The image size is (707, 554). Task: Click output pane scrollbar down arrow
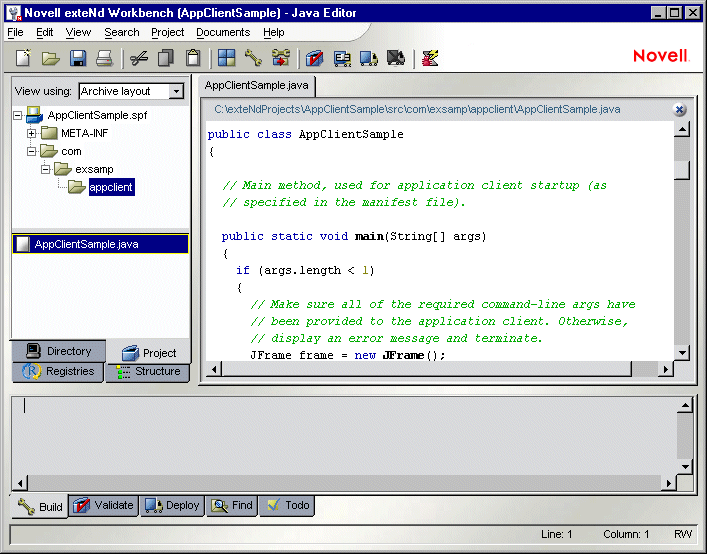pyautogui.click(x=685, y=467)
